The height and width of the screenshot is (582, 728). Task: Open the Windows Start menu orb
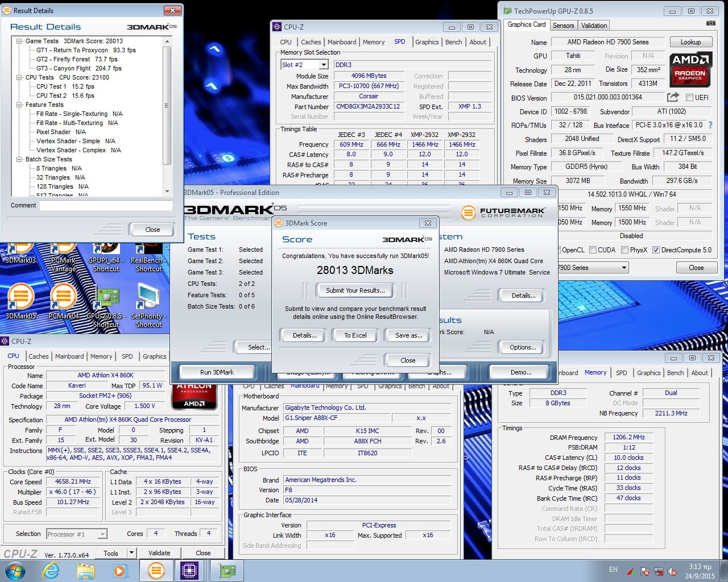point(15,571)
